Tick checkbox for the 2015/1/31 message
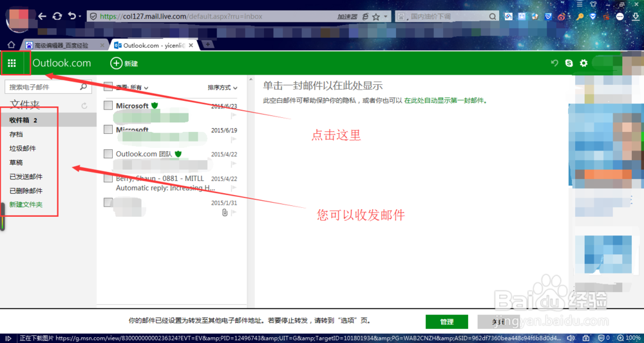644x343 pixels. (108, 202)
